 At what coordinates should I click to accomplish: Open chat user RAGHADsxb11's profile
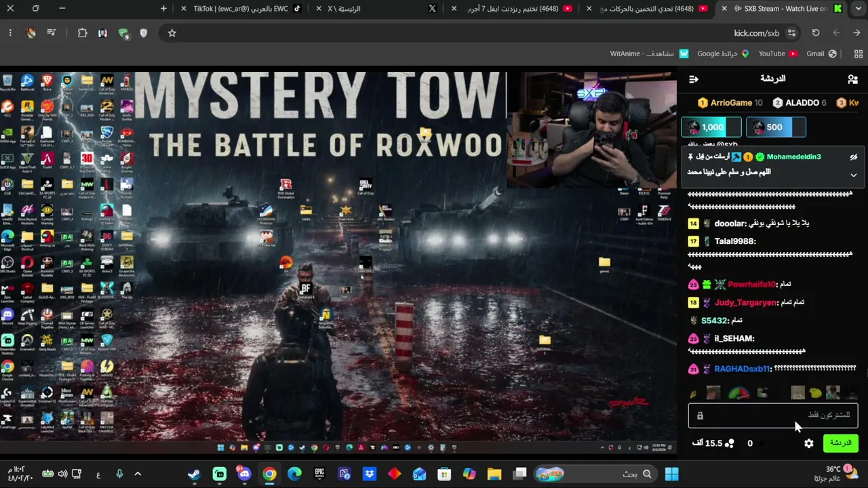pos(743,369)
